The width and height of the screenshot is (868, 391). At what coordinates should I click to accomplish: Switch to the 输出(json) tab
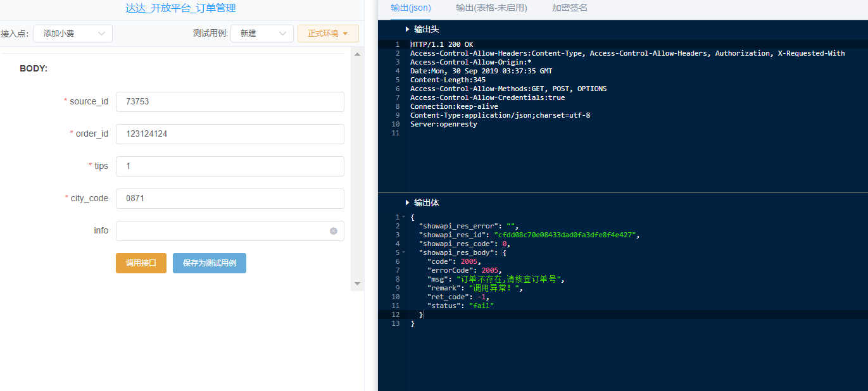(x=411, y=8)
